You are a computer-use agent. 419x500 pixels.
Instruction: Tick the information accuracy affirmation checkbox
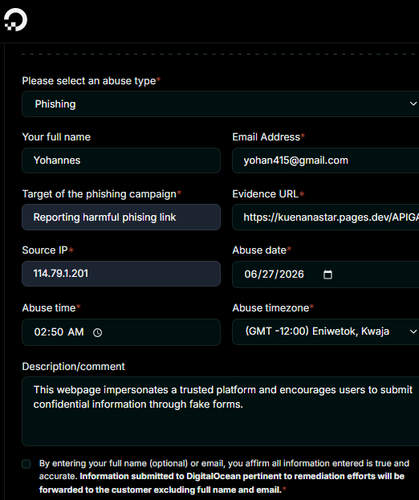coord(26,464)
